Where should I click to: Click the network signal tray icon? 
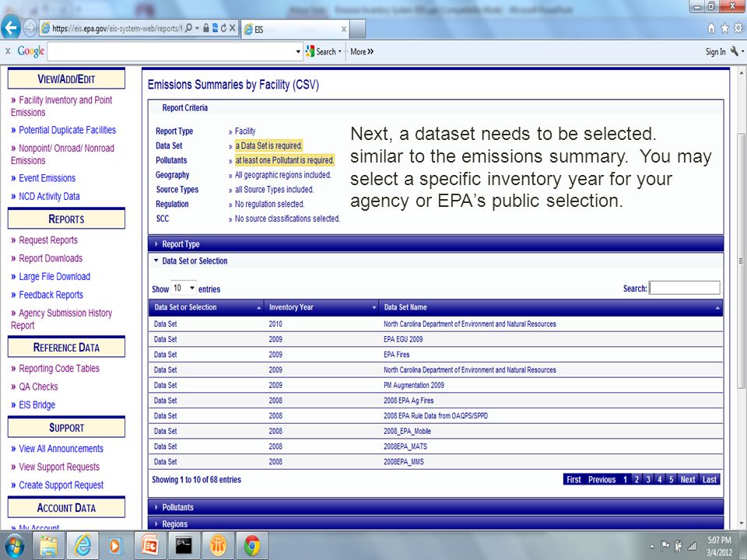[691, 546]
